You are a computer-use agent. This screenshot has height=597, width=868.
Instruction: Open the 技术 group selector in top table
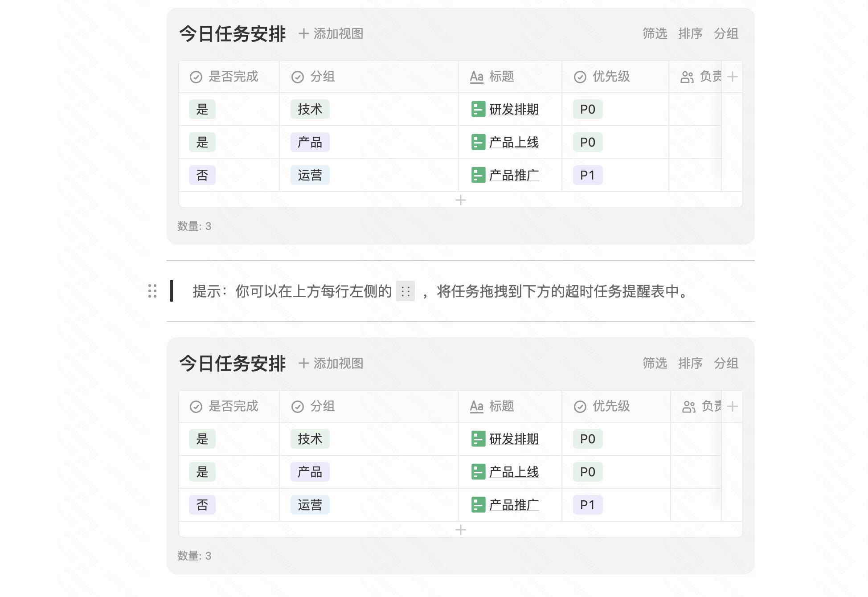tap(310, 109)
